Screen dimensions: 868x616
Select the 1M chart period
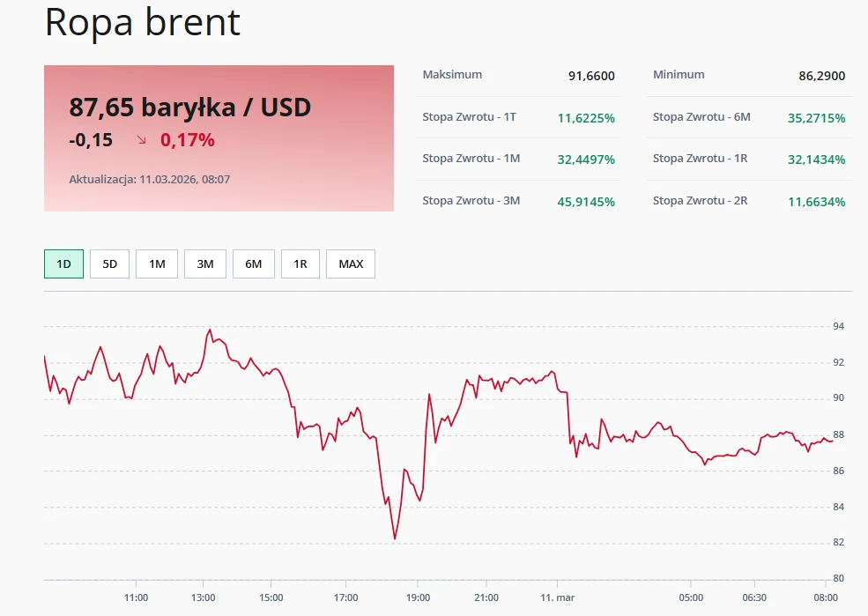click(x=156, y=263)
